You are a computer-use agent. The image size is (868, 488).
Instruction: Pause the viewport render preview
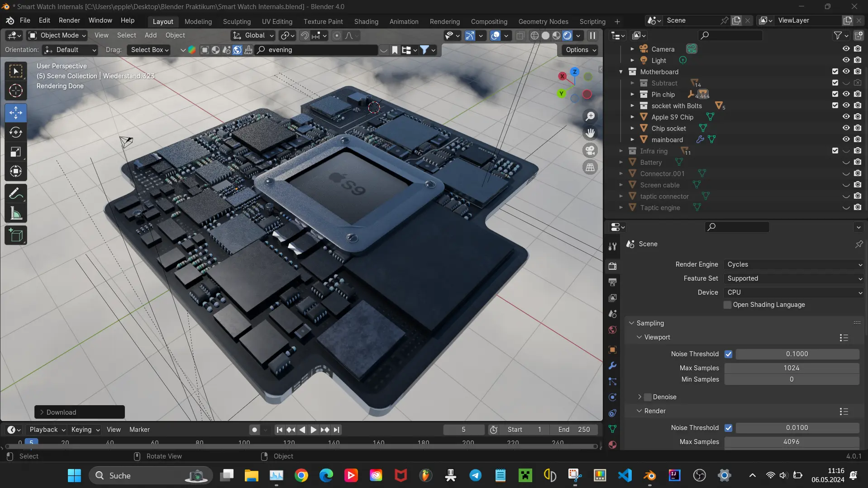click(x=592, y=36)
